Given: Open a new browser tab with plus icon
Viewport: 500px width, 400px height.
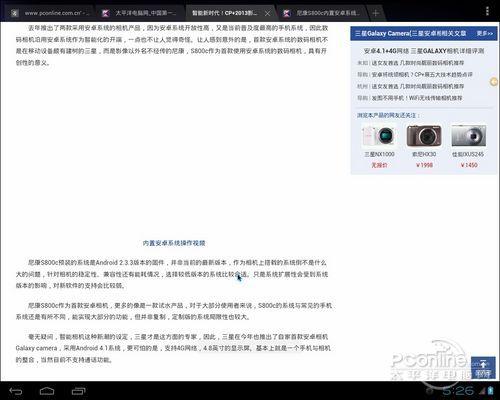Looking at the screenshot, I should (375, 13).
